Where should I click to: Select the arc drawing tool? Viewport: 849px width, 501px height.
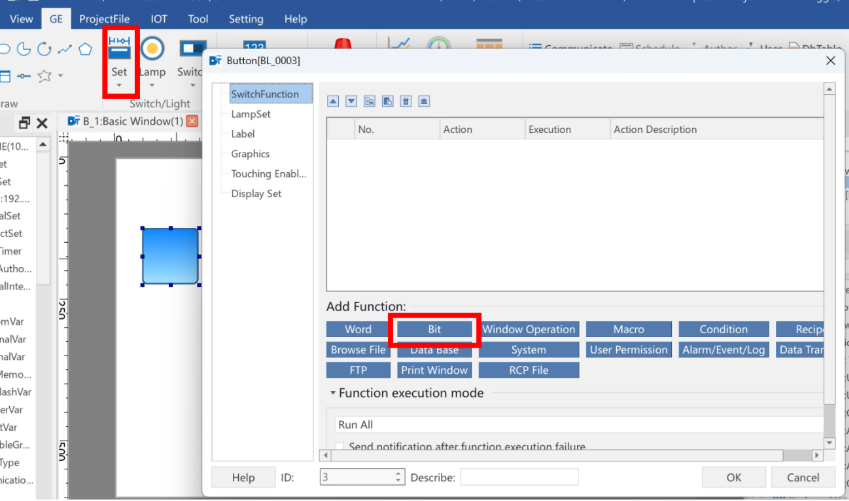(44, 49)
